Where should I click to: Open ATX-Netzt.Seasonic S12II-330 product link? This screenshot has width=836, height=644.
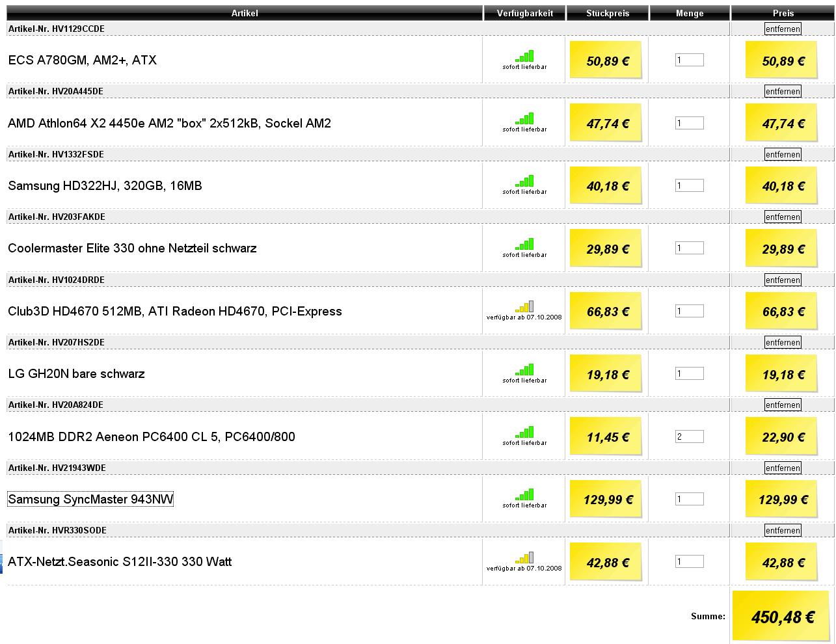120,561
